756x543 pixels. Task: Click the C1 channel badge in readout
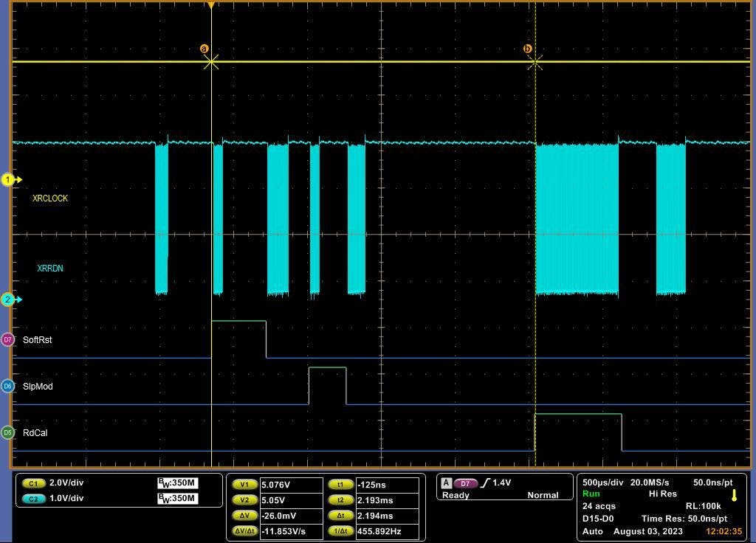coord(34,483)
